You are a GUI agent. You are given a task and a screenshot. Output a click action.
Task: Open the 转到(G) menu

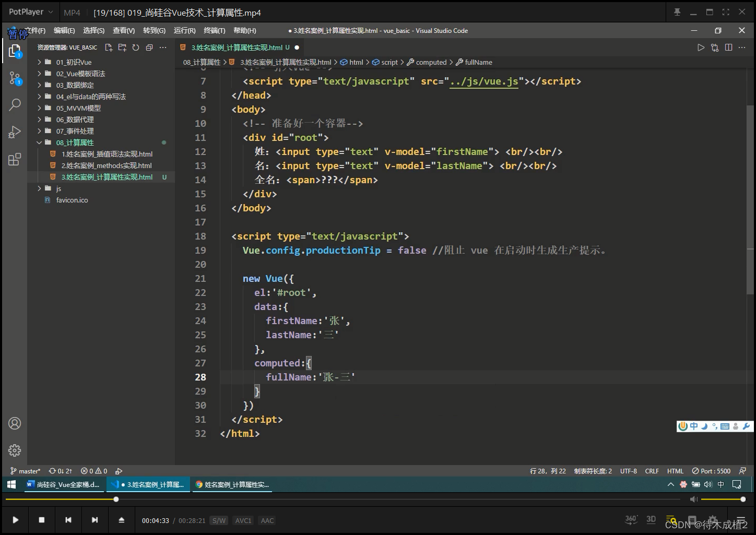coord(154,31)
